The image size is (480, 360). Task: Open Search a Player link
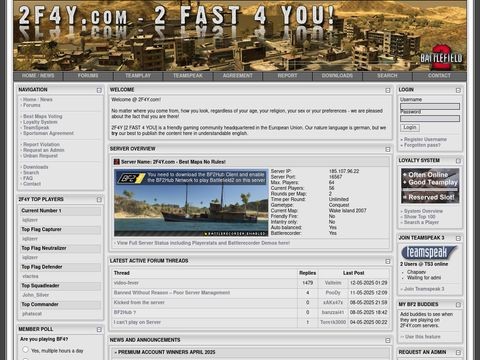point(421,222)
